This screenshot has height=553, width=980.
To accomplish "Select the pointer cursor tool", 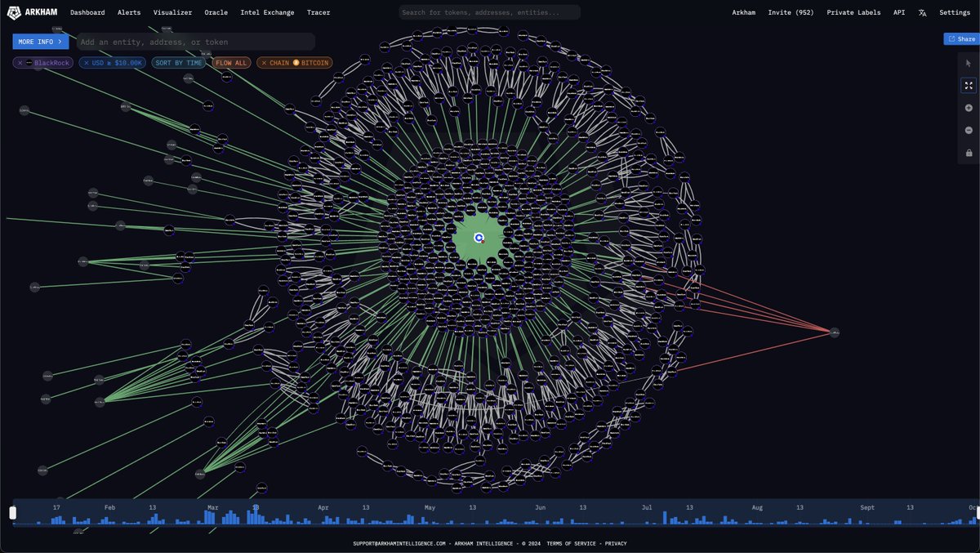I will point(969,64).
